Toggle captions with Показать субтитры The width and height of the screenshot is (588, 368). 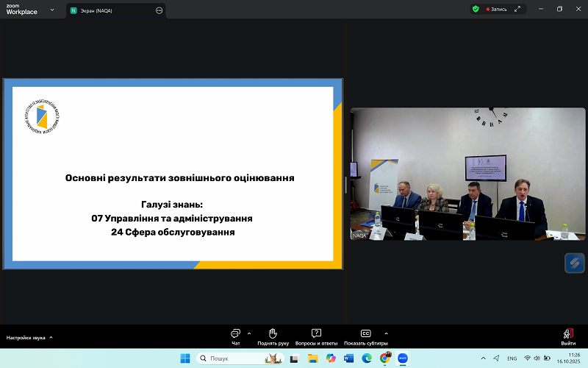click(x=365, y=336)
